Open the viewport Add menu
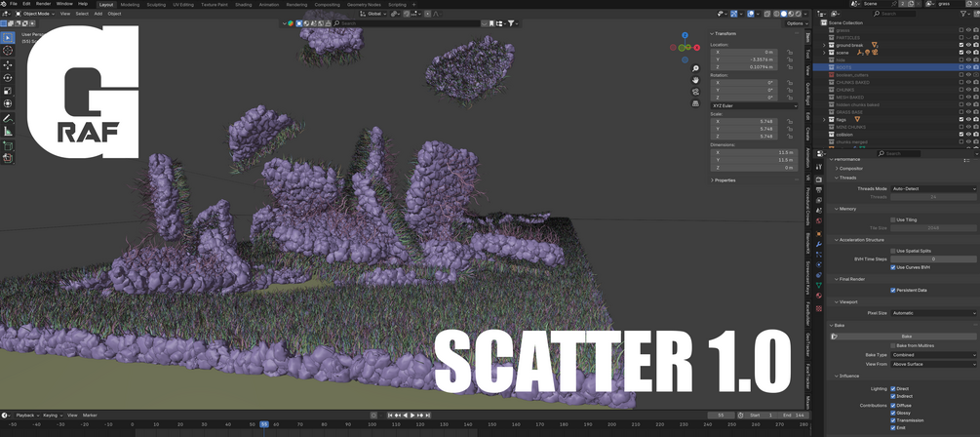This screenshot has height=437, width=980. tap(98, 13)
